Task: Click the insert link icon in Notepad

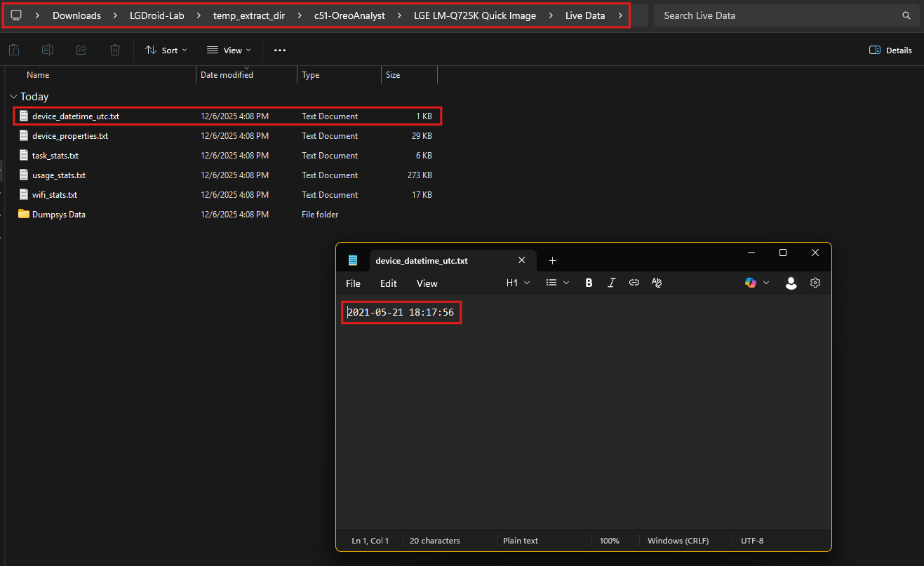Action: (x=634, y=283)
